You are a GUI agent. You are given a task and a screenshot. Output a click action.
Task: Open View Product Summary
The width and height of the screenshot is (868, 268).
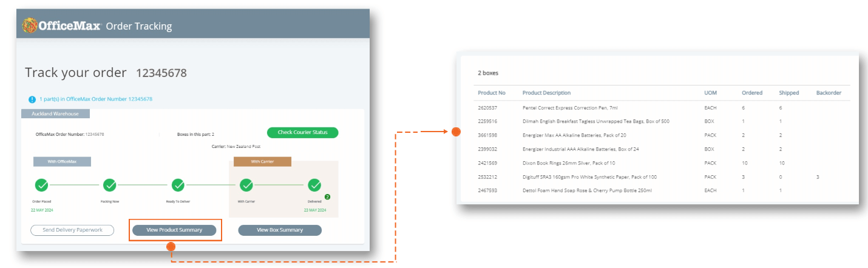[175, 230]
